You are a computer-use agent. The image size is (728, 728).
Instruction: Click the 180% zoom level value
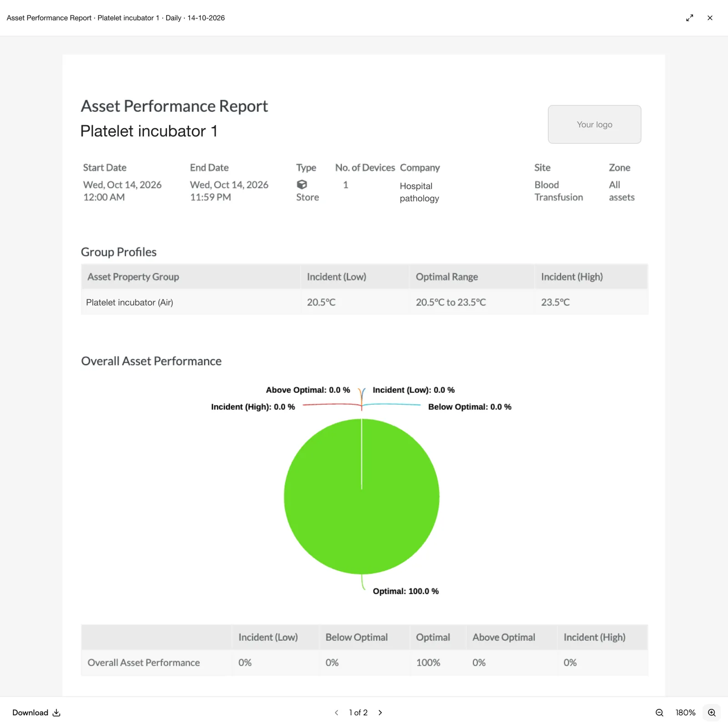coord(685,713)
